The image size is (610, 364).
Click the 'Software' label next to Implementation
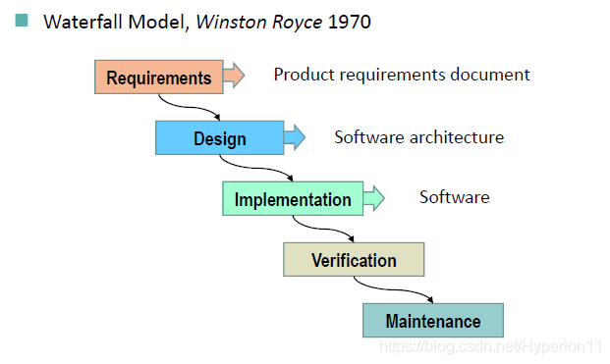455,197
